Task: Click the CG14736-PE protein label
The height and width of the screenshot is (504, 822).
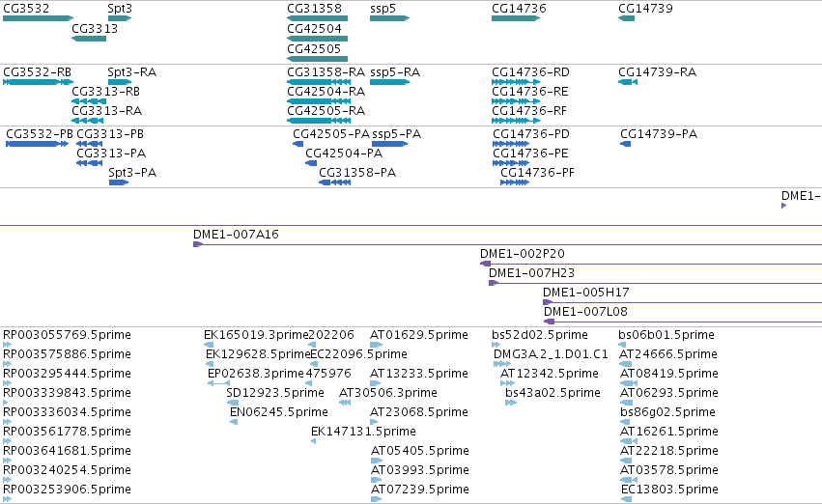Action: click(530, 154)
